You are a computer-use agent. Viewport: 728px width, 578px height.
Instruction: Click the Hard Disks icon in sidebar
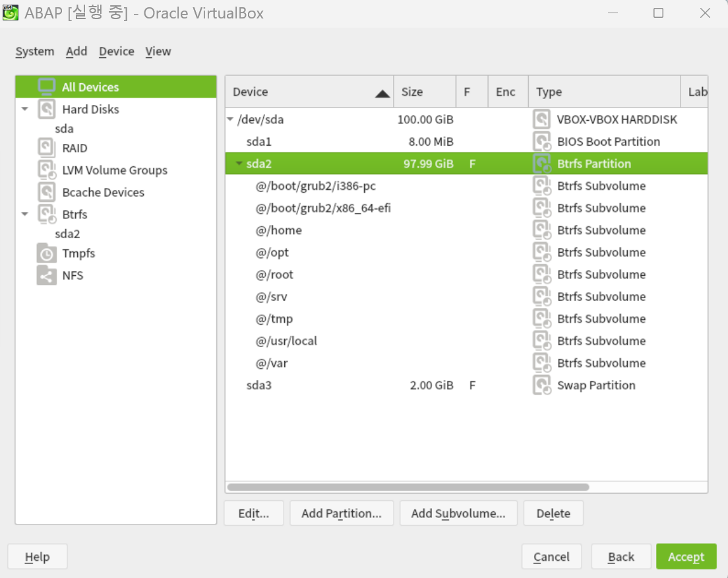(x=46, y=109)
